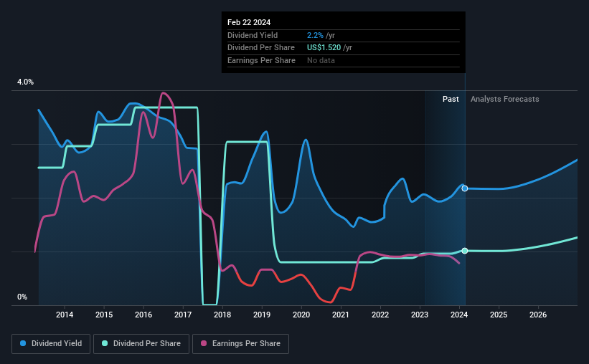The height and width of the screenshot is (364, 589).
Task: Click the Dividend Yield tooltip row label
Action: coord(253,35)
